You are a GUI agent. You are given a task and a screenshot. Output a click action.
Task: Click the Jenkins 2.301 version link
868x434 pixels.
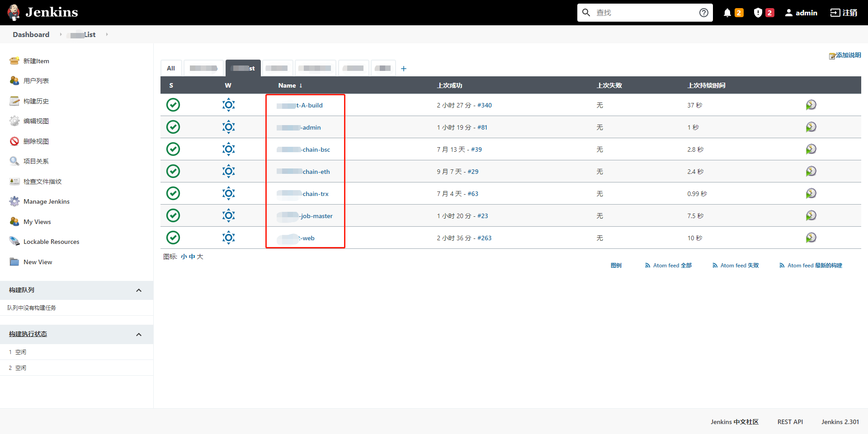click(x=840, y=422)
